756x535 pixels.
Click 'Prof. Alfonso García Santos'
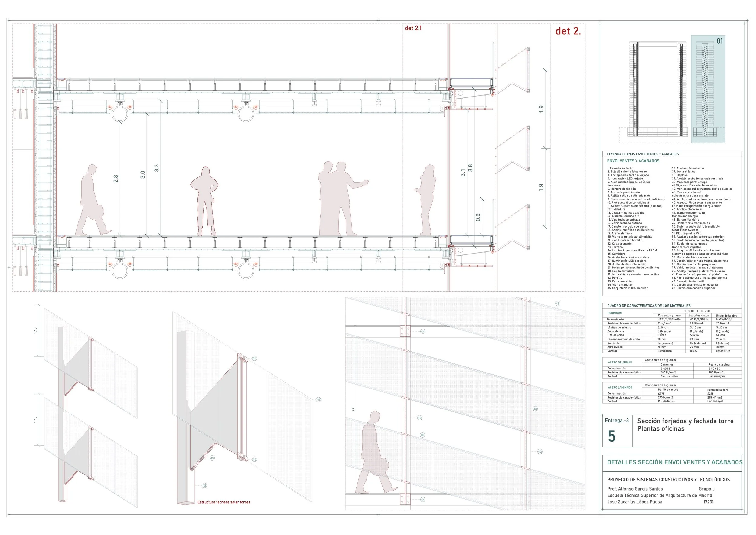point(635,489)
